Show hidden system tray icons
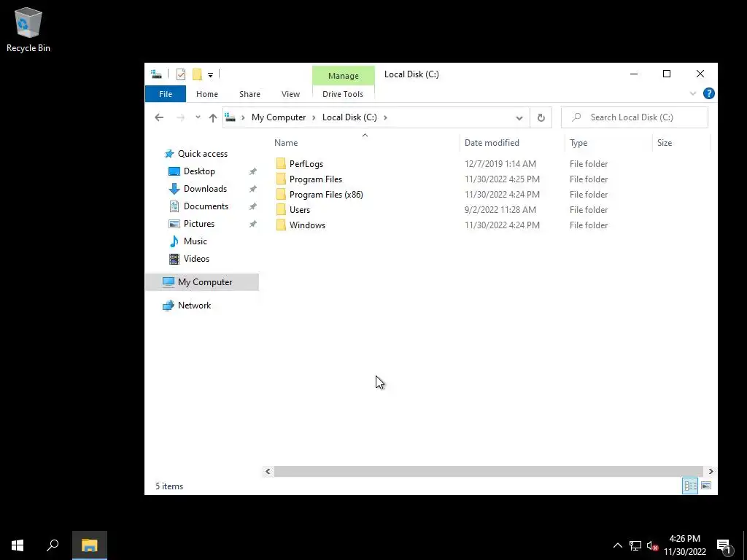This screenshot has height=560, width=747. 617,545
